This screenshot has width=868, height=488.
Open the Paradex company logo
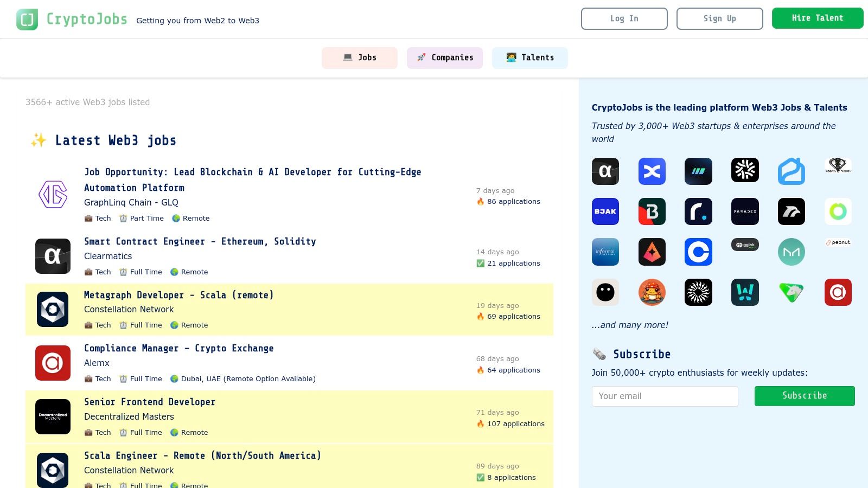pyautogui.click(x=745, y=211)
